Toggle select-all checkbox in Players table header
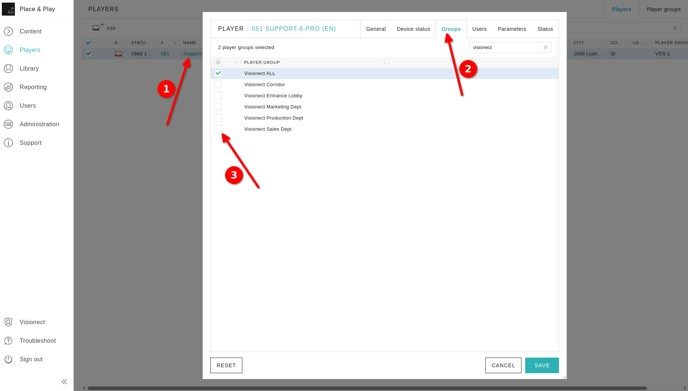688x391 pixels. tap(89, 43)
